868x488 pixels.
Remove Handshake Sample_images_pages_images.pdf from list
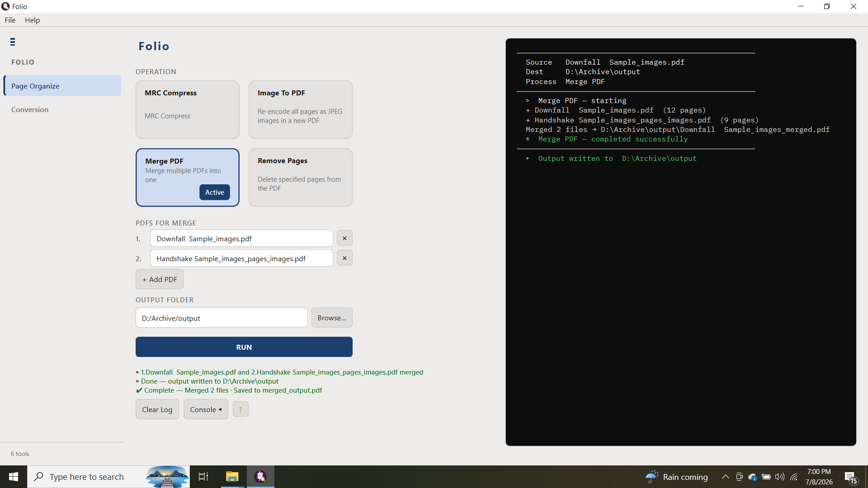344,258
